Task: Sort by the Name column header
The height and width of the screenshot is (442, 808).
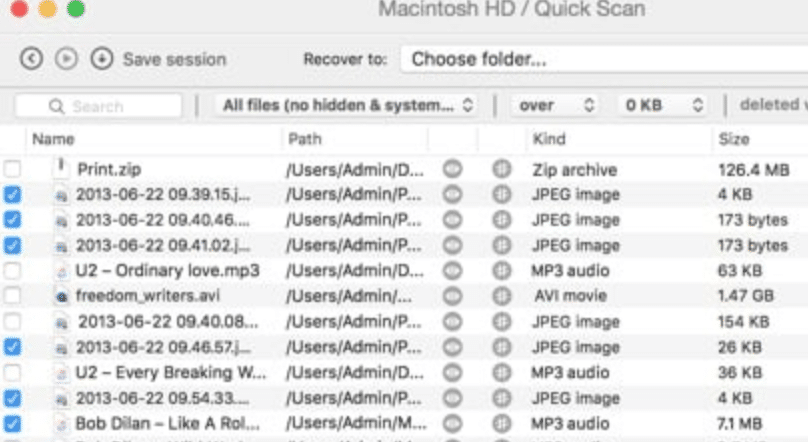Action: (54, 139)
